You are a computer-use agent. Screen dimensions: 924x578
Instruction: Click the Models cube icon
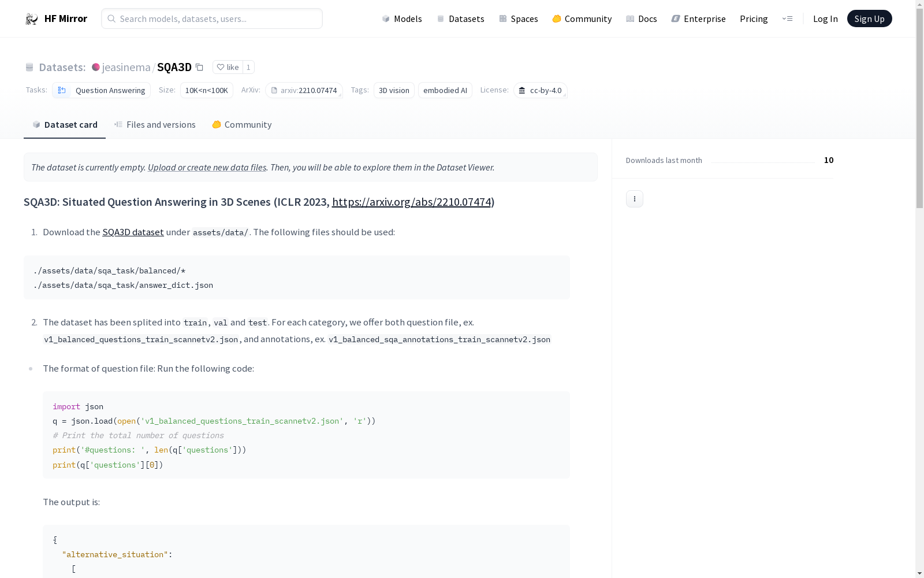(x=386, y=19)
